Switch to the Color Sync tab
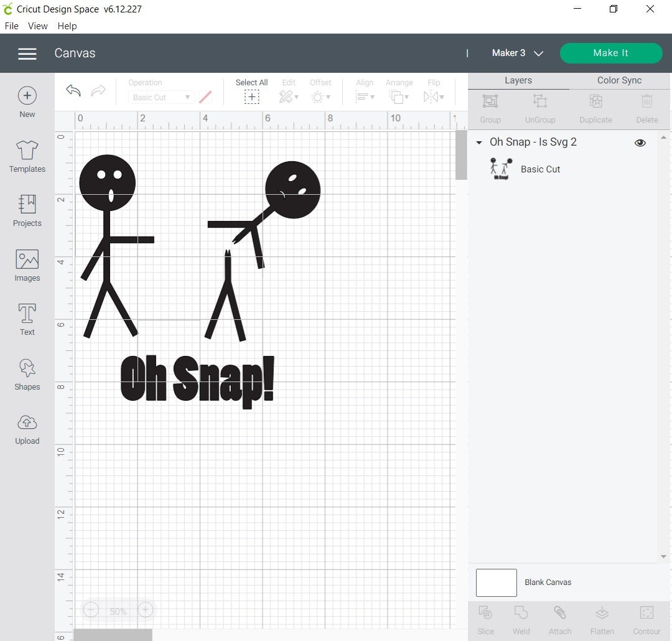672x641 pixels. pos(618,80)
